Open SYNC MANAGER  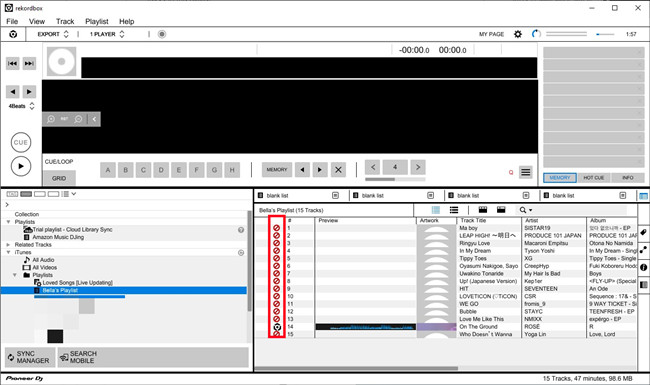[30, 357]
